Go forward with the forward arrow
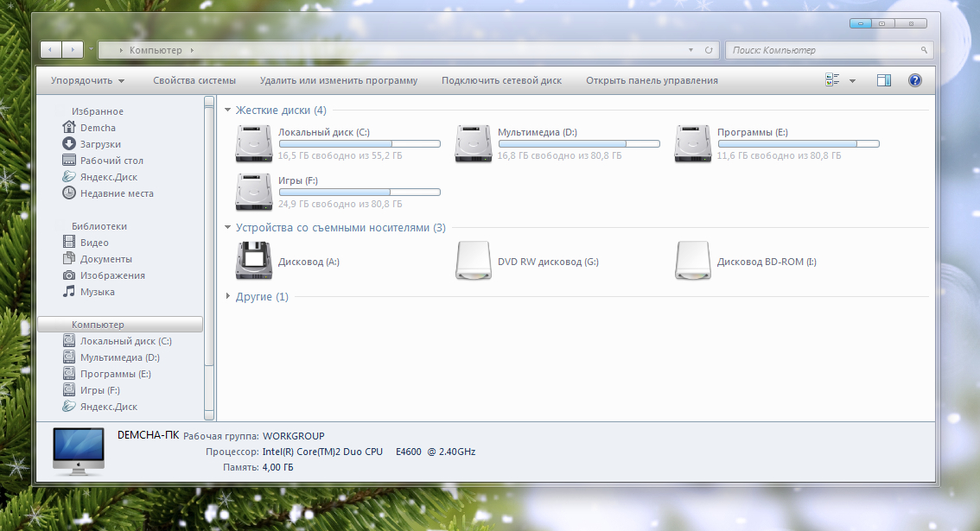 coord(73,49)
